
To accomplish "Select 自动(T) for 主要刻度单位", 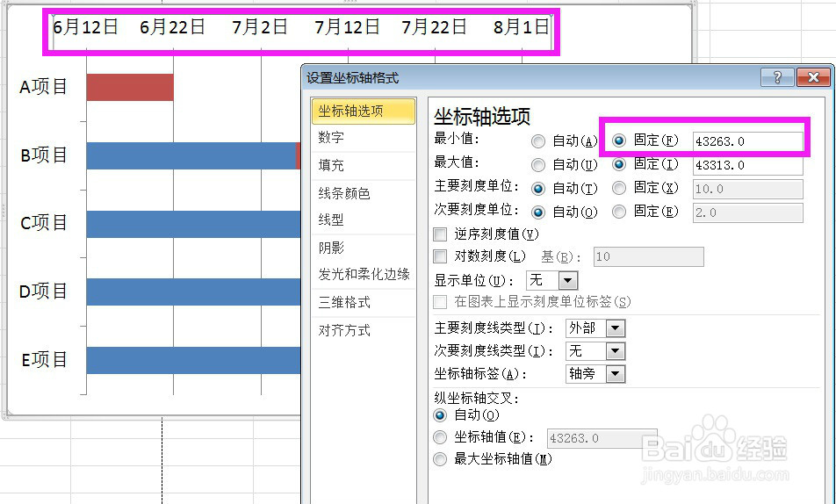I will [538, 188].
